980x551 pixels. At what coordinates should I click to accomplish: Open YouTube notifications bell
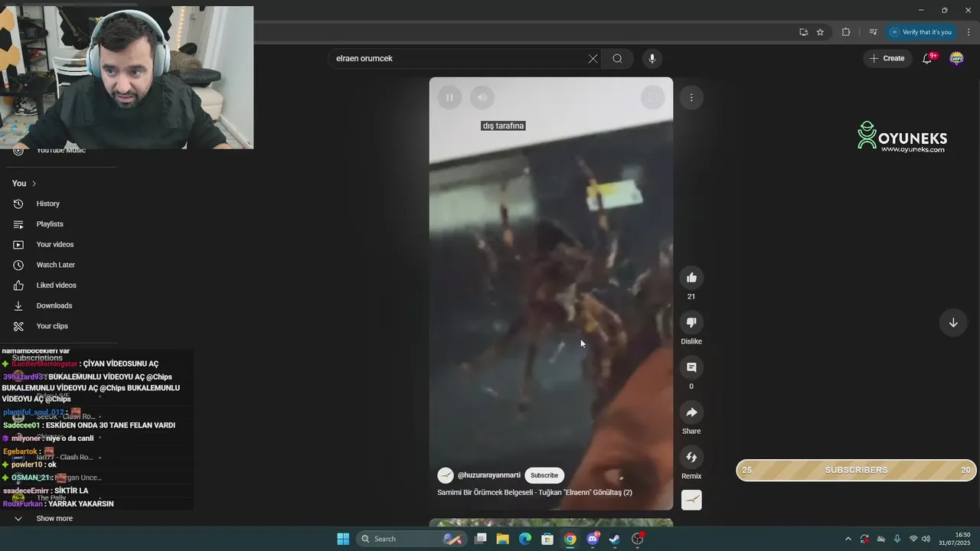[x=927, y=58]
